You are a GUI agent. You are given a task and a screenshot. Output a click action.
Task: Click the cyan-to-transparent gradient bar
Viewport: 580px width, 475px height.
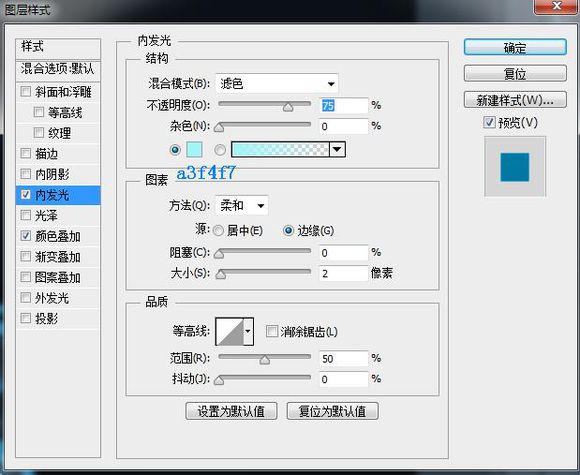pyautogui.click(x=280, y=149)
